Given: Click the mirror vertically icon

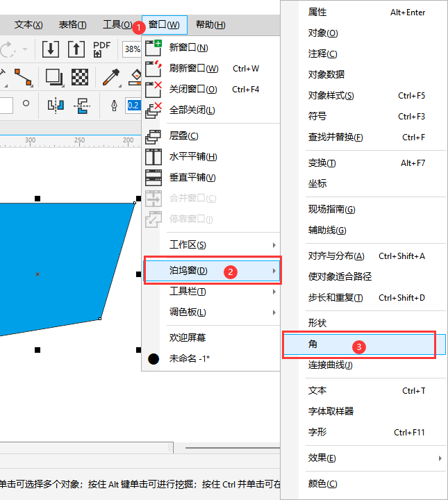Looking at the screenshot, I should (82, 106).
